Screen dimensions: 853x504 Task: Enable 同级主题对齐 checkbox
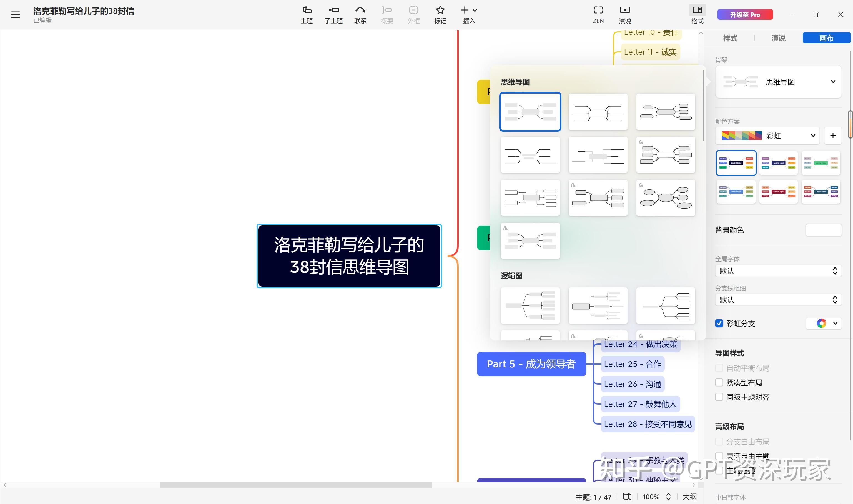pos(719,397)
